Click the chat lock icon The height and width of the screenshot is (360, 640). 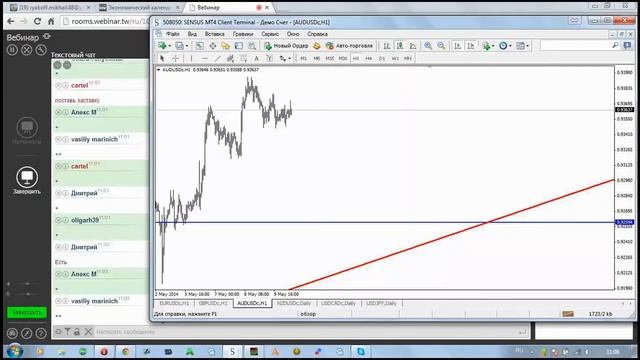(x=77, y=331)
